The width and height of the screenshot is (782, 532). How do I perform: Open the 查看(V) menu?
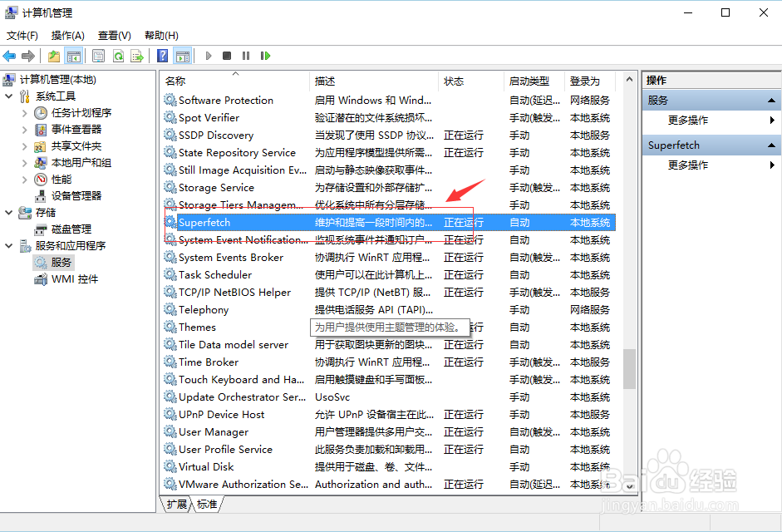point(114,35)
